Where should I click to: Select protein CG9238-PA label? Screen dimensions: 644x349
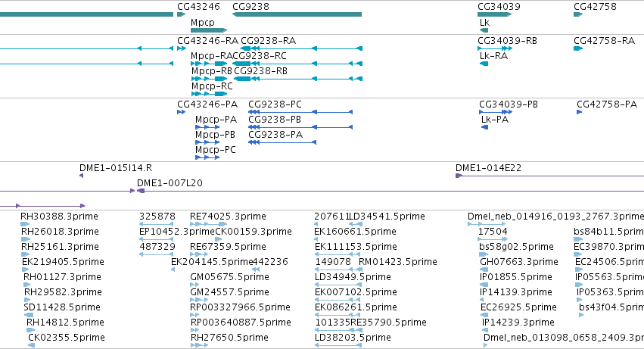point(275,135)
